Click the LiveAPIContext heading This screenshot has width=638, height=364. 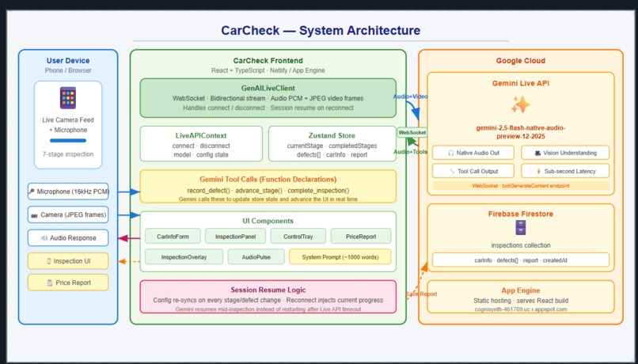201,135
